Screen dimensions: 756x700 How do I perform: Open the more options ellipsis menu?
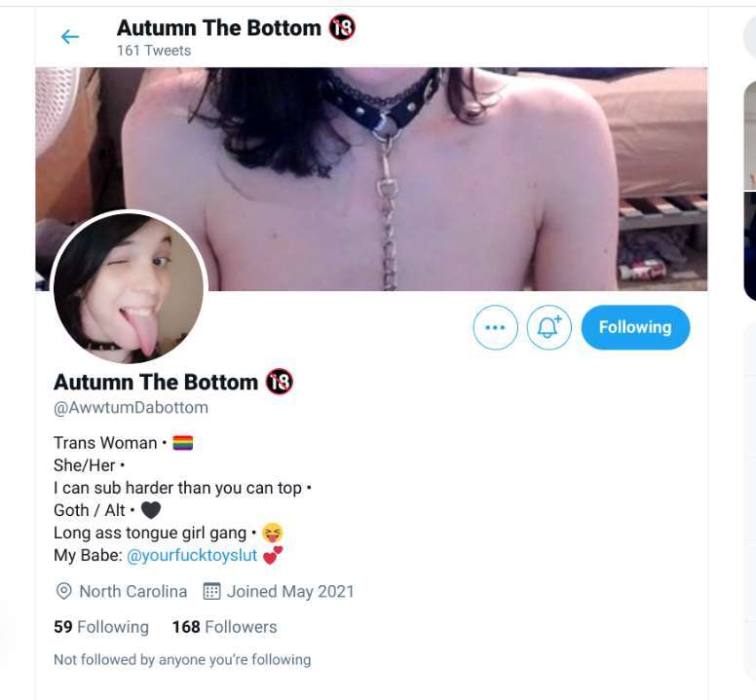point(495,327)
